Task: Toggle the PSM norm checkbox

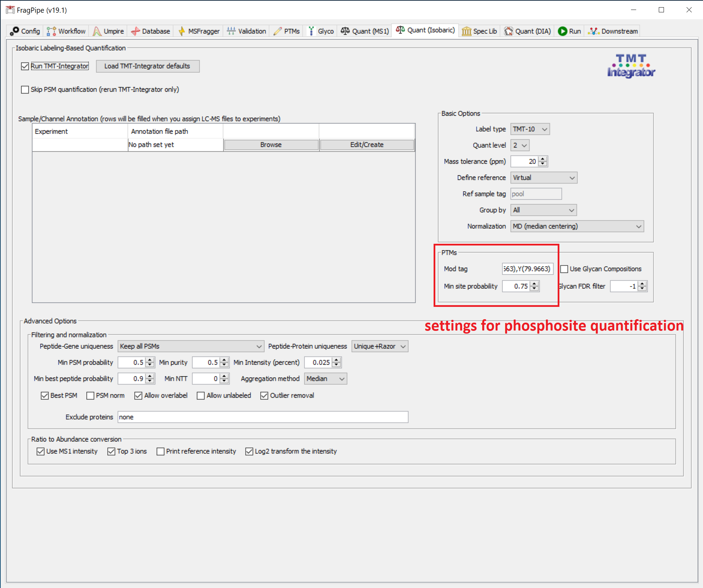Action: coord(90,396)
